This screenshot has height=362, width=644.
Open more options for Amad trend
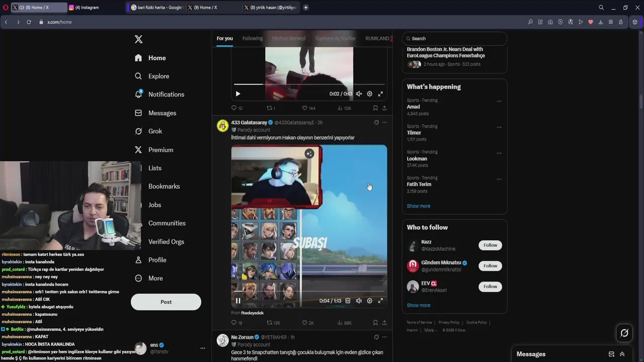pyautogui.click(x=499, y=101)
